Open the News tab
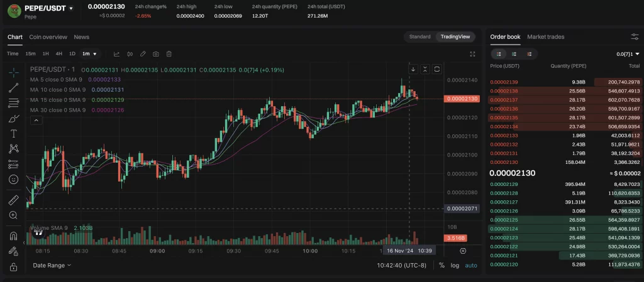The height and width of the screenshot is (282, 644). tap(81, 37)
